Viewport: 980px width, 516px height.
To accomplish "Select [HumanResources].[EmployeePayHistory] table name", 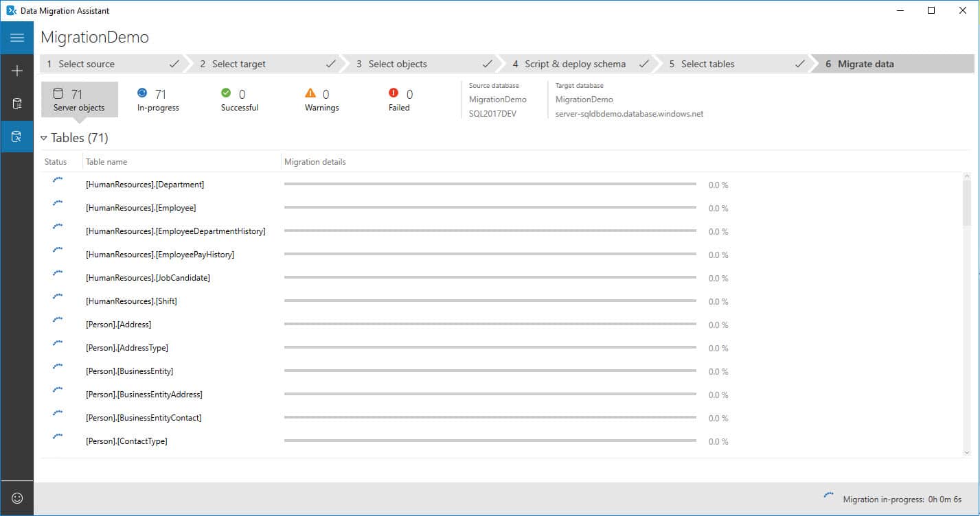I will click(x=160, y=255).
